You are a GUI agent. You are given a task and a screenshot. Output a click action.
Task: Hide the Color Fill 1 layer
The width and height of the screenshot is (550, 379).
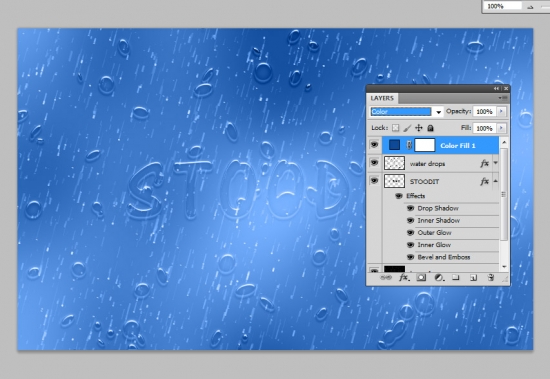pos(374,145)
